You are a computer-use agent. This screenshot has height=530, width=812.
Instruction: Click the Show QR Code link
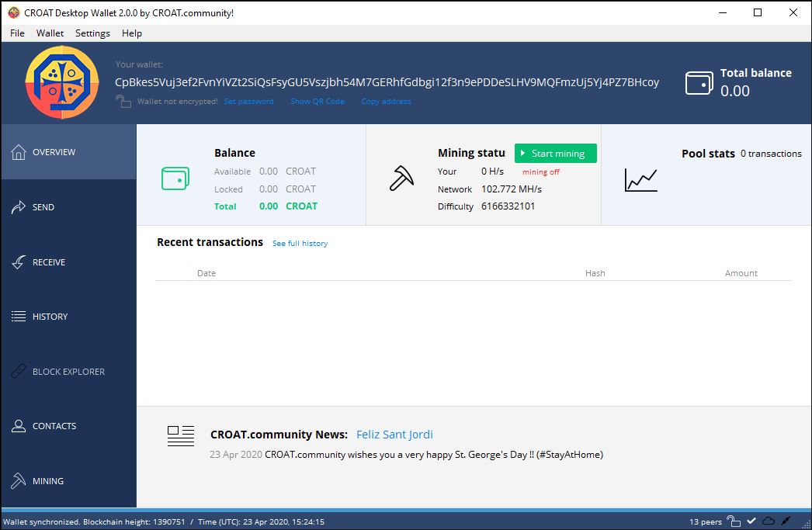[318, 102]
